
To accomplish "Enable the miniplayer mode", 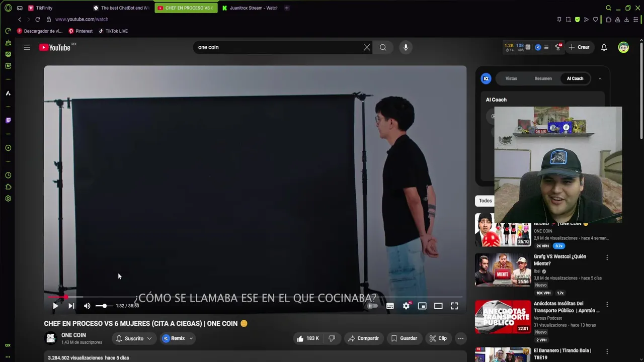I will (x=422, y=306).
